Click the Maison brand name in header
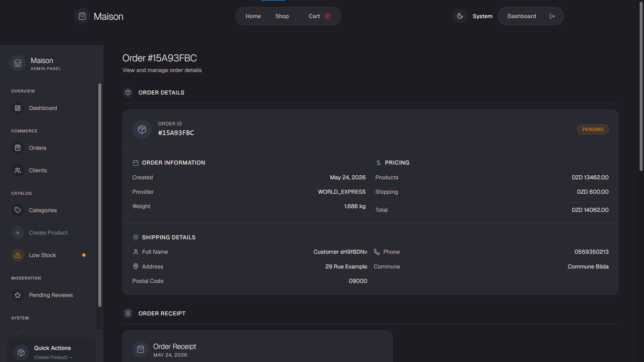This screenshot has width=644, height=362. [108, 16]
